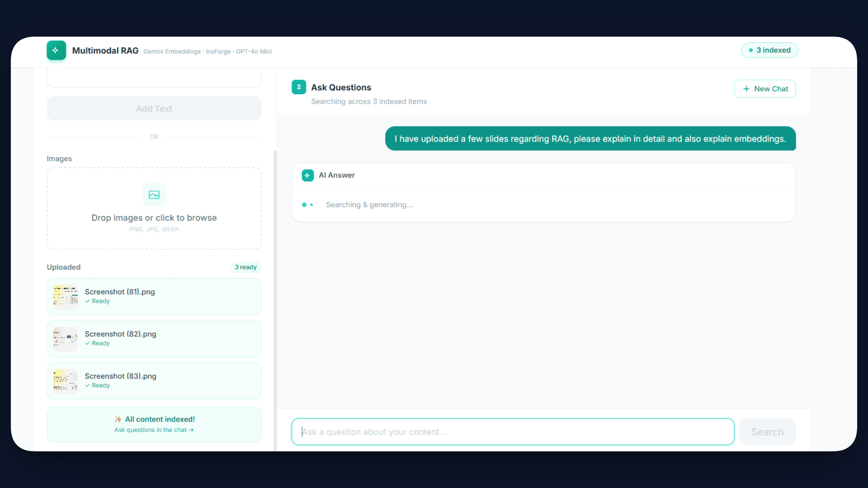Click the plus icon in New Chat button
Viewport: 868px width, 488px height.
(746, 89)
